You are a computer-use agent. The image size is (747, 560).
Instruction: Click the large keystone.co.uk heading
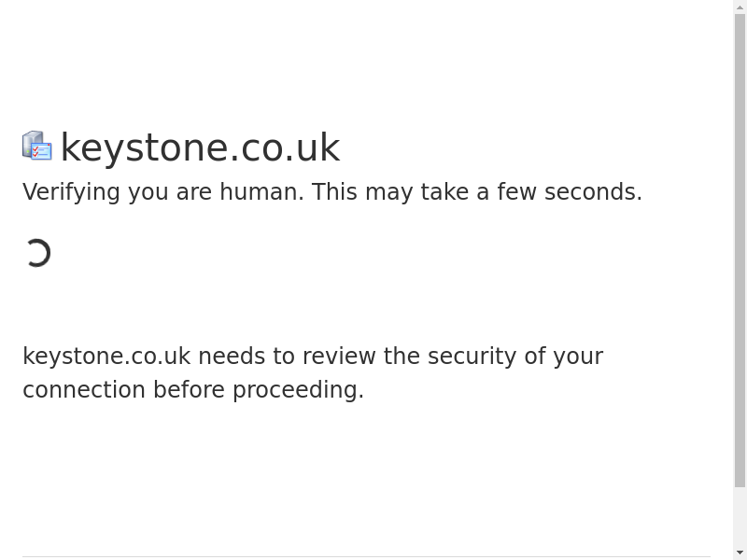point(200,147)
